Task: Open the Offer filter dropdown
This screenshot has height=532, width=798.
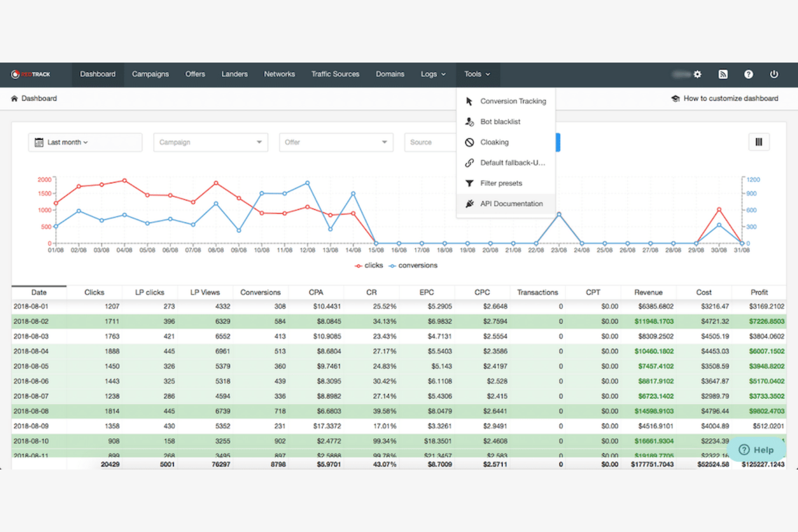Action: [x=335, y=142]
